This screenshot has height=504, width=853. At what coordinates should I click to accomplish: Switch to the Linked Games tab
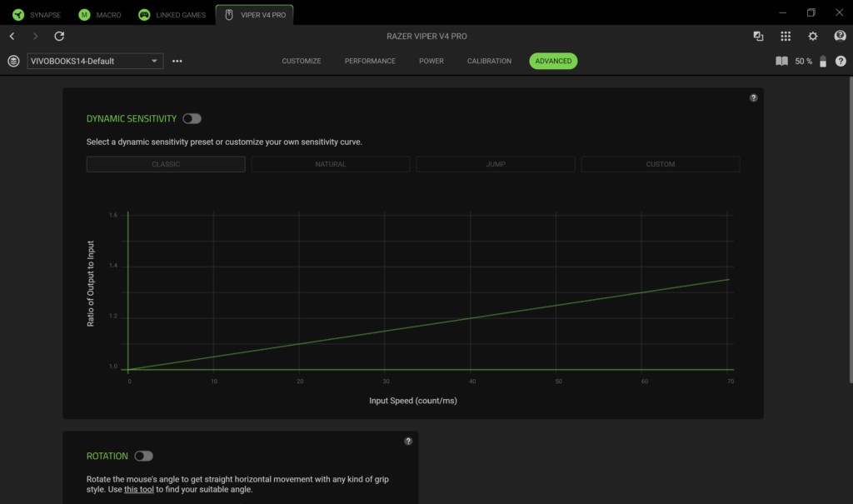coord(172,15)
